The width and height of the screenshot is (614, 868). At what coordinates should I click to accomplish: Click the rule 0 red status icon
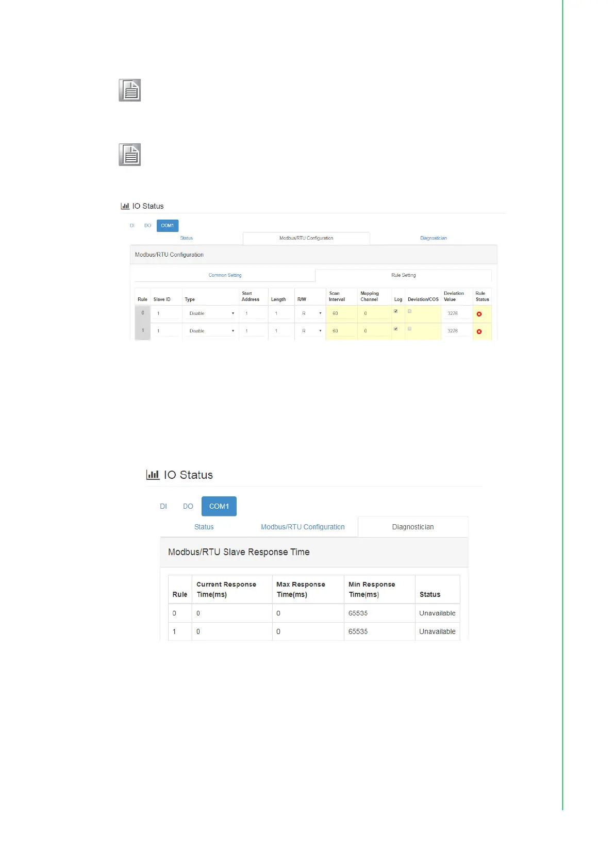[479, 314]
